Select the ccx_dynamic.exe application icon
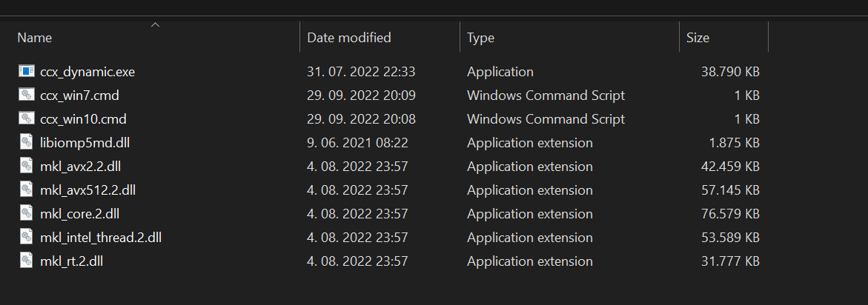Viewport: 868px width, 305px height. pyautogui.click(x=27, y=71)
